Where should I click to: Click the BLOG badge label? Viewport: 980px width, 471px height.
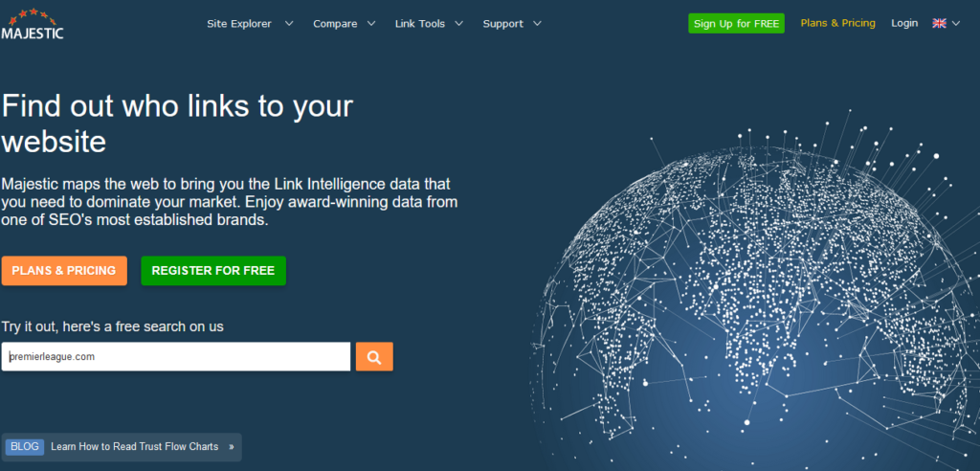tap(25, 447)
